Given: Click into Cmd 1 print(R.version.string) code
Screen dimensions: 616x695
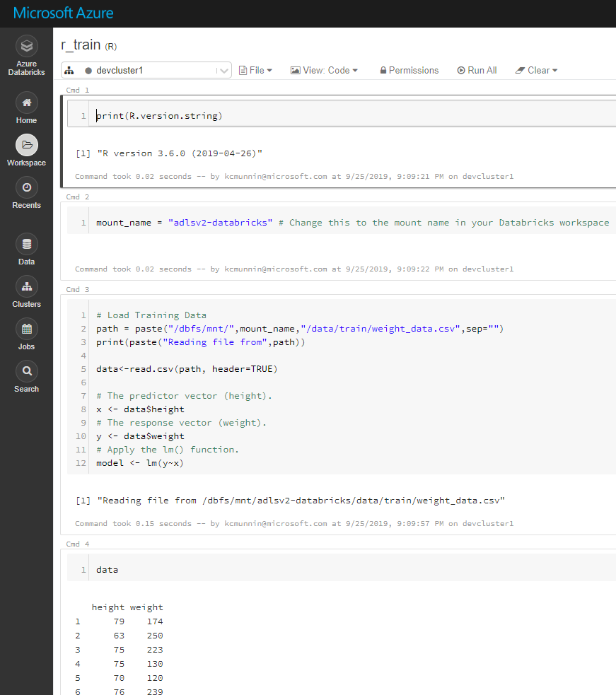Looking at the screenshot, I should point(159,116).
